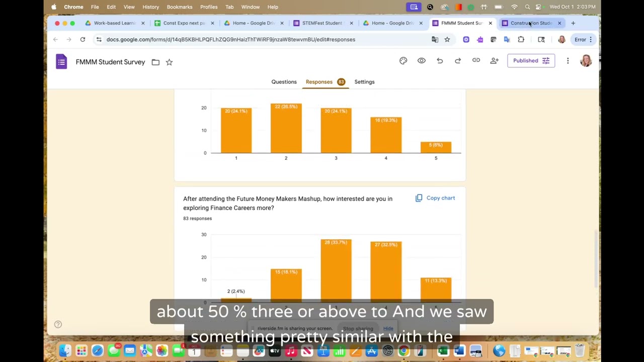The image size is (644, 362).
Task: Open the File menu
Action: 95,7
